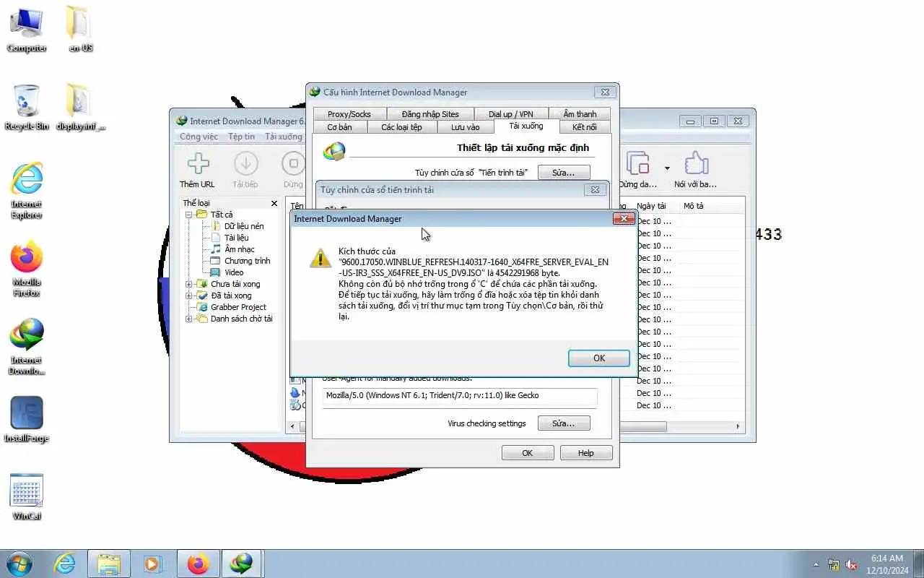Click OK in the Cấu hình dialog
Image resolution: width=924 pixels, height=578 pixels.
(x=528, y=453)
